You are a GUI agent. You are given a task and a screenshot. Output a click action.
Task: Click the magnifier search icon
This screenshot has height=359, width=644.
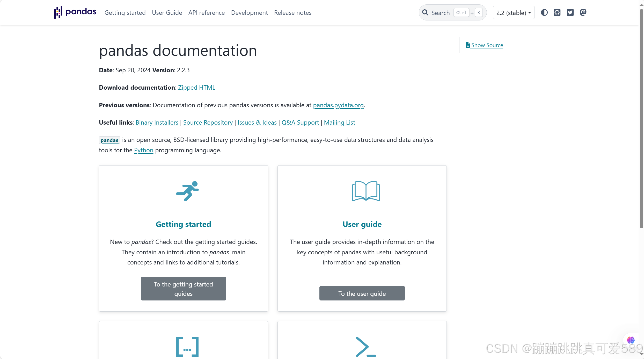pyautogui.click(x=425, y=12)
